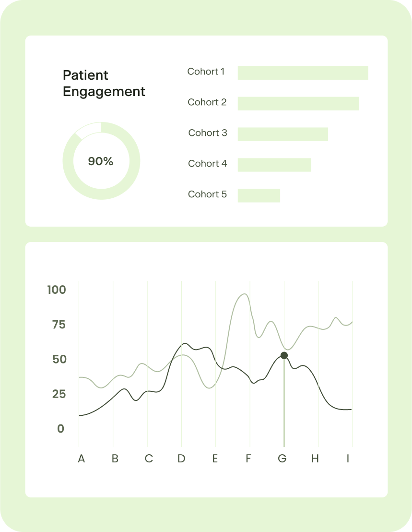The image size is (412, 532).
Task: Click the Cohort 1 progress bar
Action: (x=303, y=73)
